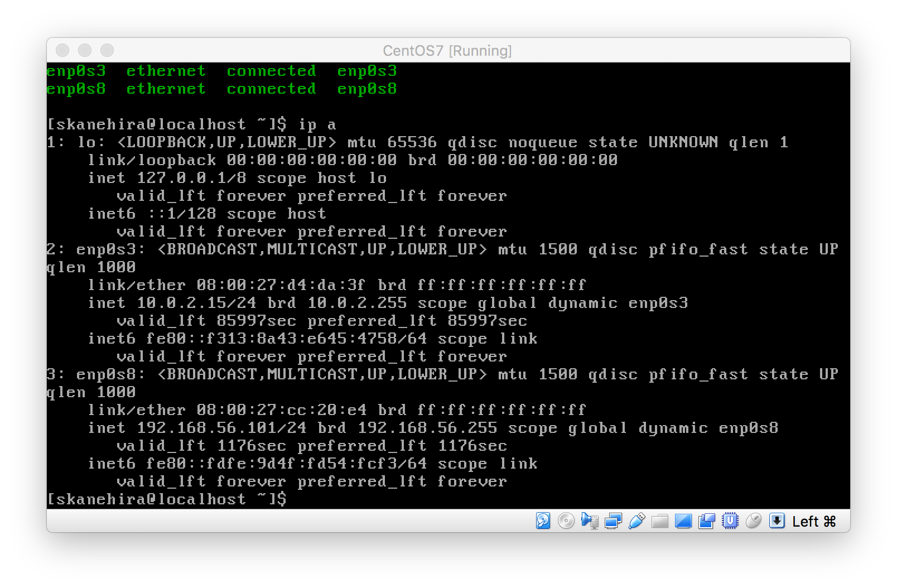Open the shared folders status icon
The width and height of the screenshot is (897, 588).
point(659,520)
